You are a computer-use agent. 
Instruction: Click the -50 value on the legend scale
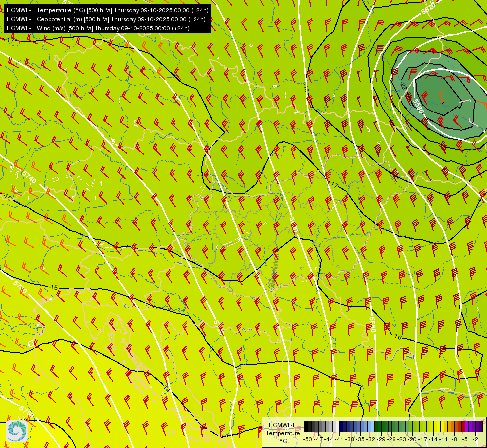click(x=308, y=439)
